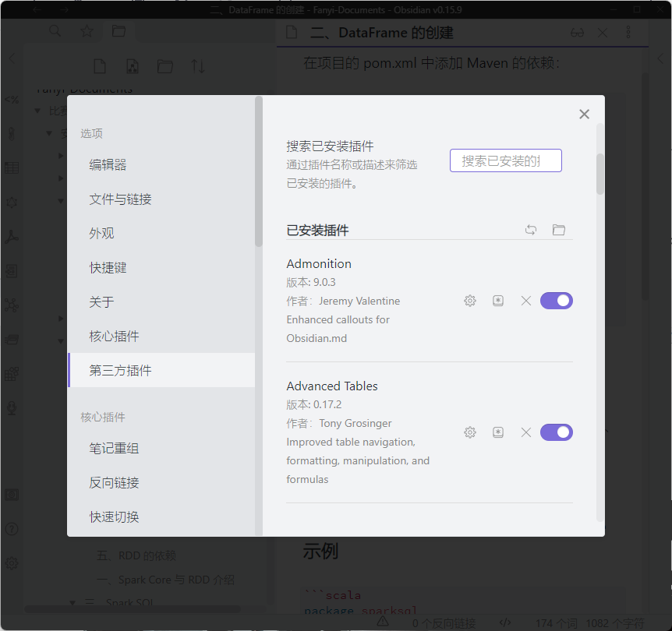Collapse the Spark SQL folder
The width and height of the screenshot is (672, 631).
[x=73, y=603]
